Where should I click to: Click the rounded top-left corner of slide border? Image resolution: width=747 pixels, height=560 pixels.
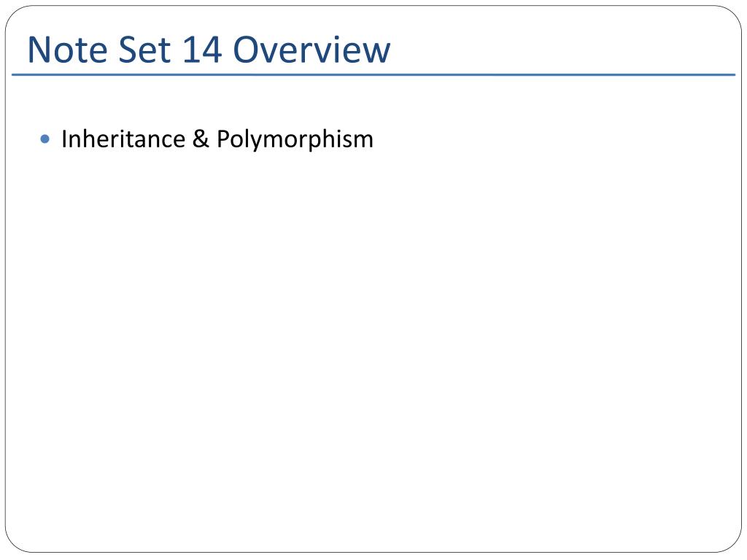[15, 15]
